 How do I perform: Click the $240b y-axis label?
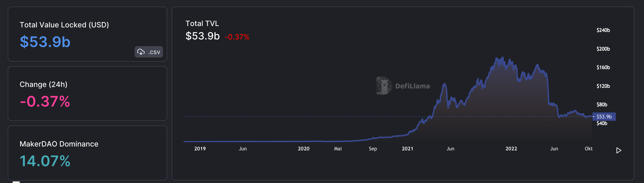[603, 30]
